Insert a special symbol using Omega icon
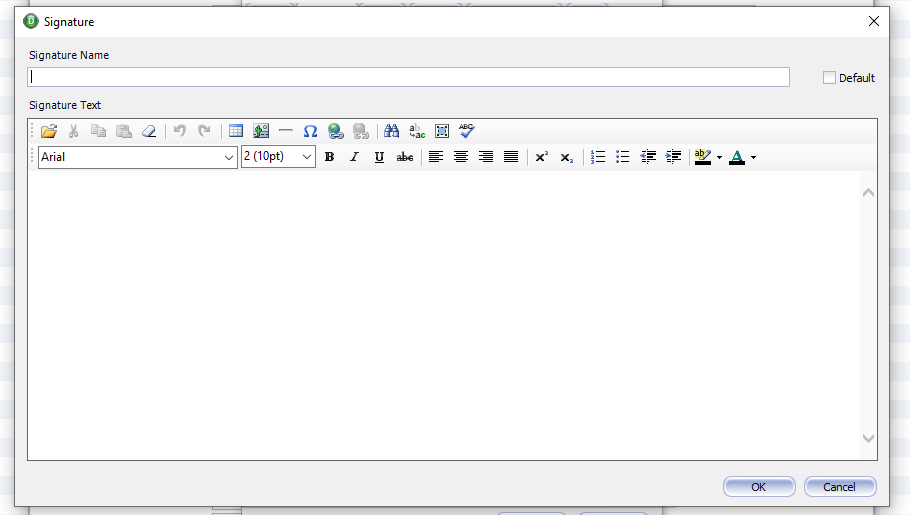This screenshot has width=910, height=515. pyautogui.click(x=310, y=131)
